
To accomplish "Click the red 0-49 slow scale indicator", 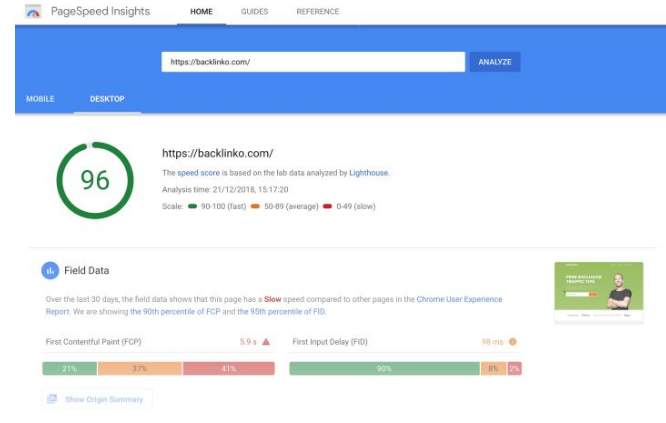I will click(327, 206).
